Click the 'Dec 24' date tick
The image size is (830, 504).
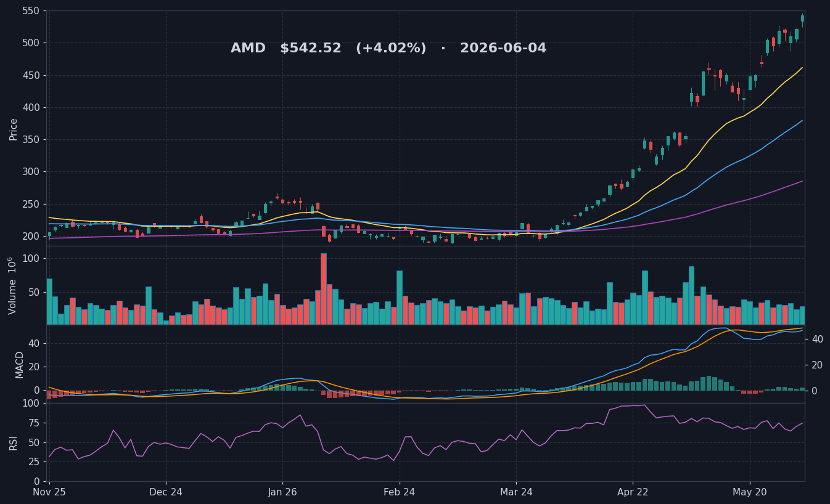[x=166, y=492]
